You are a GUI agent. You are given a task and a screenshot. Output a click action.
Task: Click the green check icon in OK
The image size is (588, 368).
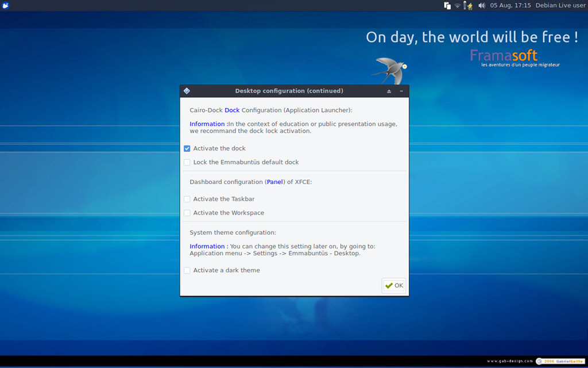389,286
